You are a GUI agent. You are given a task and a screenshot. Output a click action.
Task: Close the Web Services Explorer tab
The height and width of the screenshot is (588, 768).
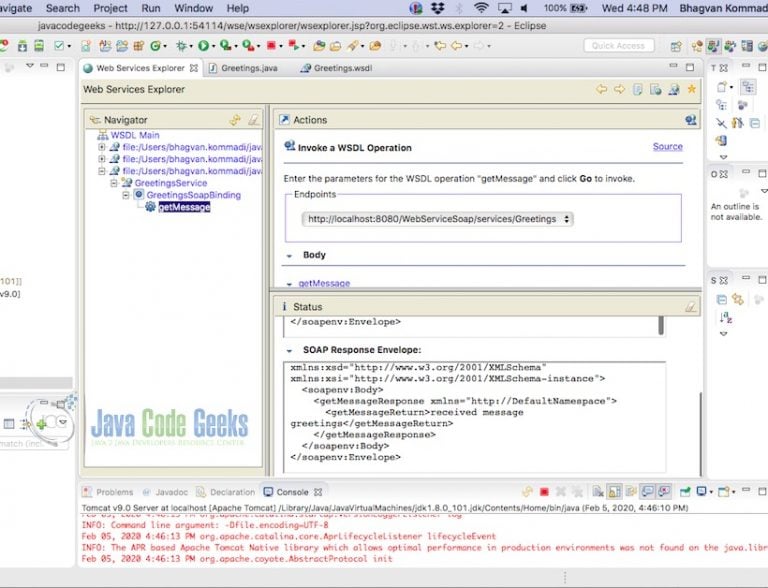point(194,68)
